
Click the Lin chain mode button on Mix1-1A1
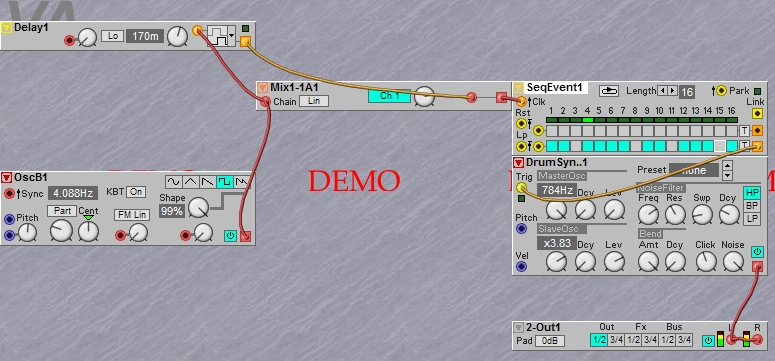[x=314, y=101]
